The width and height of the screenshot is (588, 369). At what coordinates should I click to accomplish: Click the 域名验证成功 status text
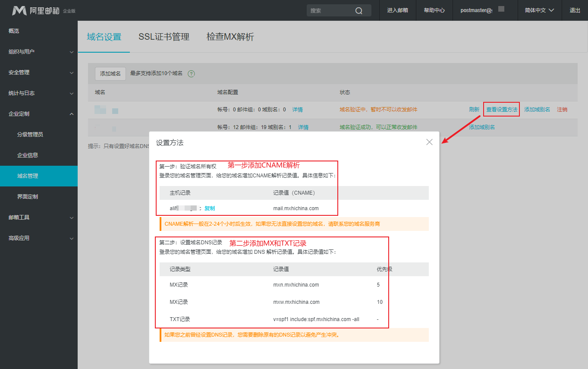click(x=378, y=127)
